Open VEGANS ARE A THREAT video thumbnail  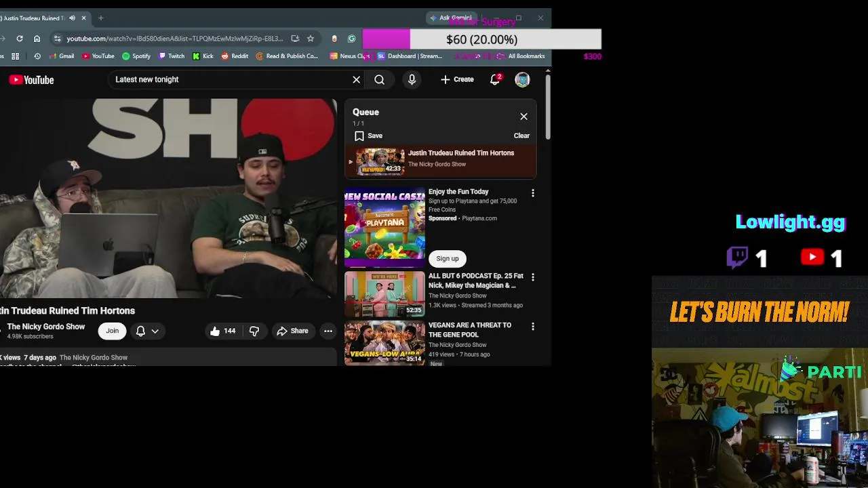pyautogui.click(x=384, y=343)
